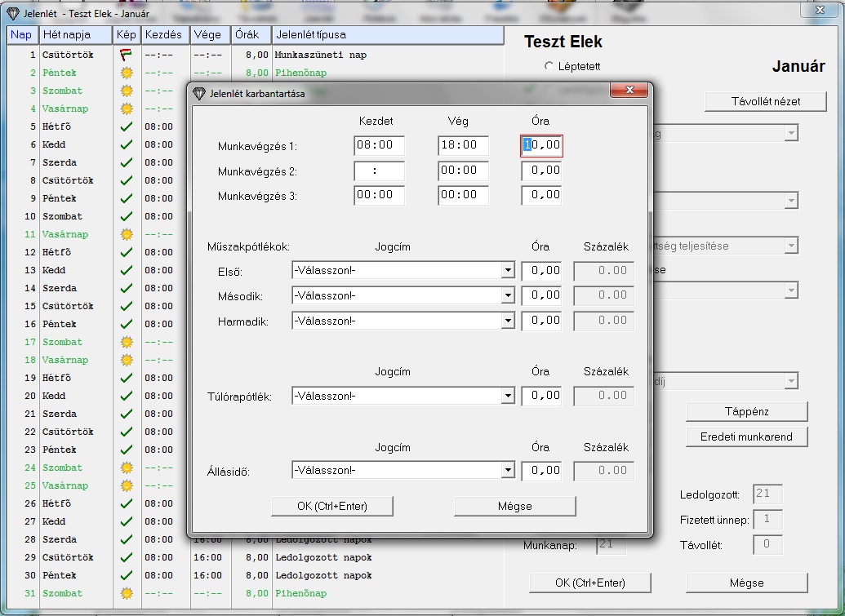
Task: Click the green checkmark on day 5 Hétfő
Action: coord(126,126)
